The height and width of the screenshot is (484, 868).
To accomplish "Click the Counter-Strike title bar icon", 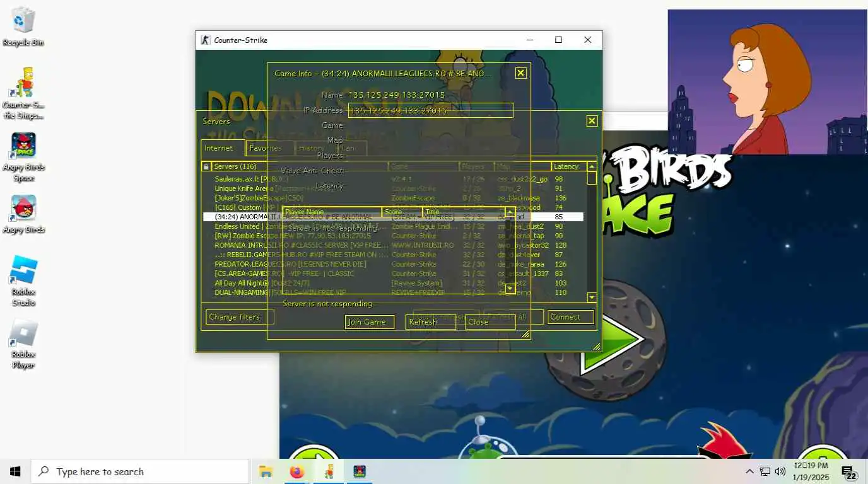I will (205, 40).
